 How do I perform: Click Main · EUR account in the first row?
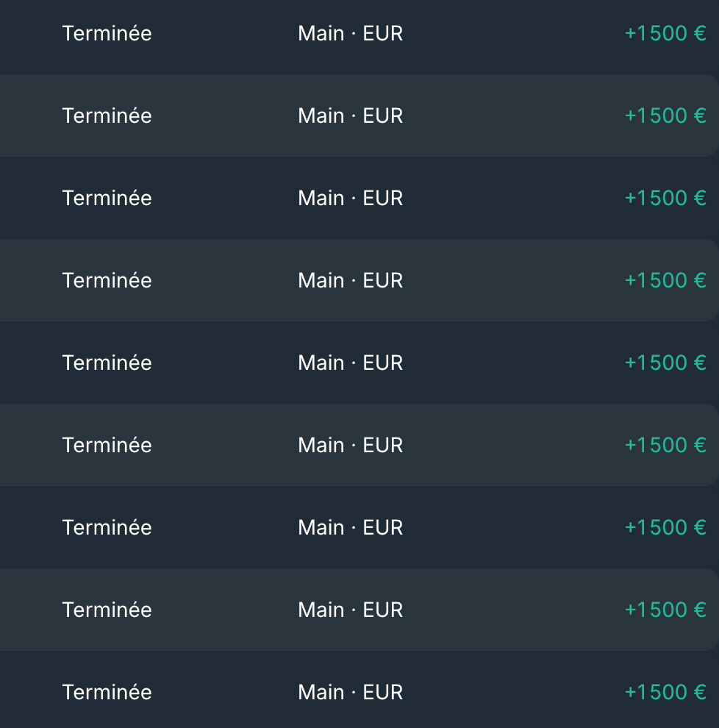351,33
